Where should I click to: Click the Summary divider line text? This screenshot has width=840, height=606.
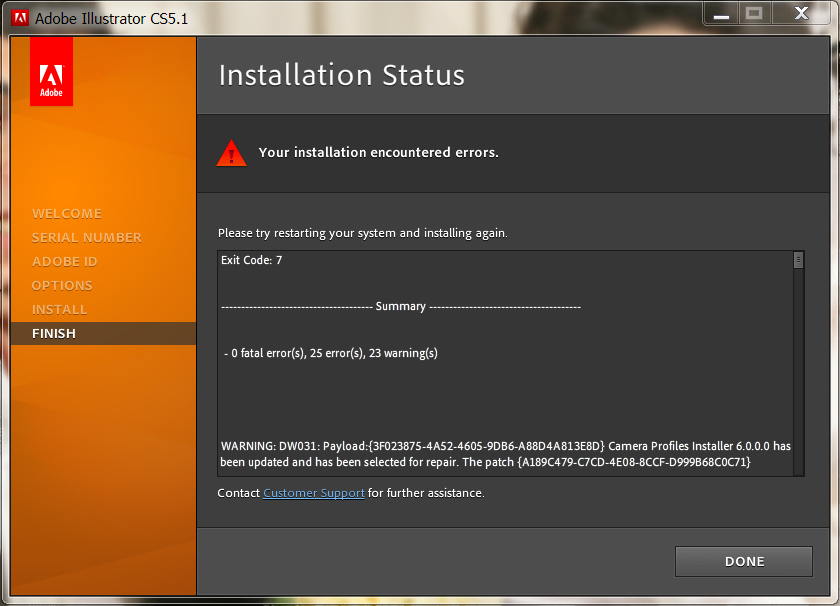pos(401,306)
